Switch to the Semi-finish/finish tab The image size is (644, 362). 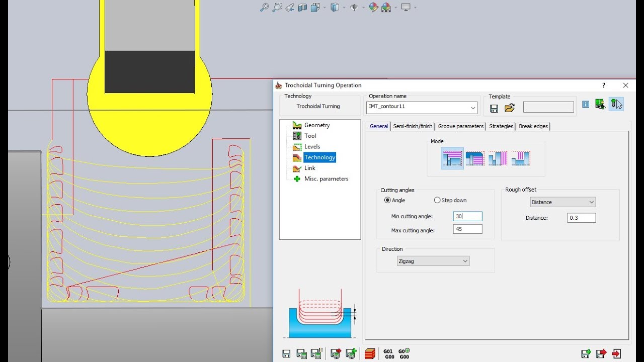pyautogui.click(x=413, y=126)
